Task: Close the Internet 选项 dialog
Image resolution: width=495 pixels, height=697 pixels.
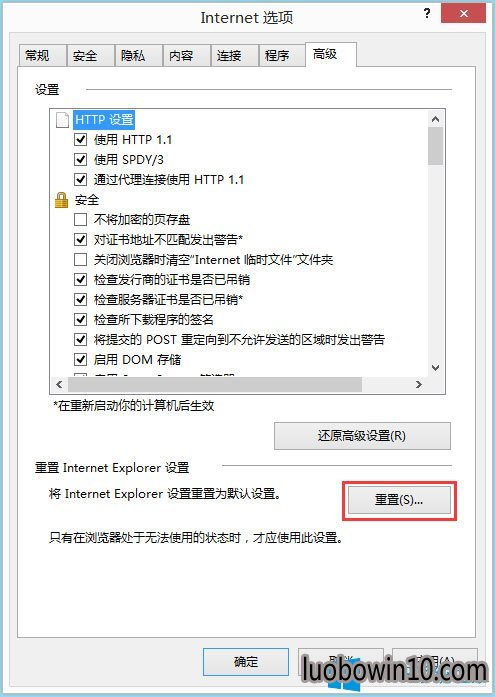Action: click(463, 13)
